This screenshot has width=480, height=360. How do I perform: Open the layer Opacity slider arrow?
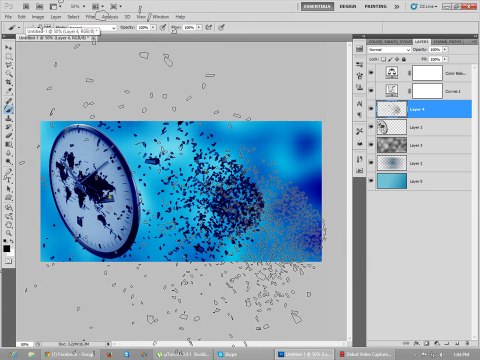tap(445, 49)
